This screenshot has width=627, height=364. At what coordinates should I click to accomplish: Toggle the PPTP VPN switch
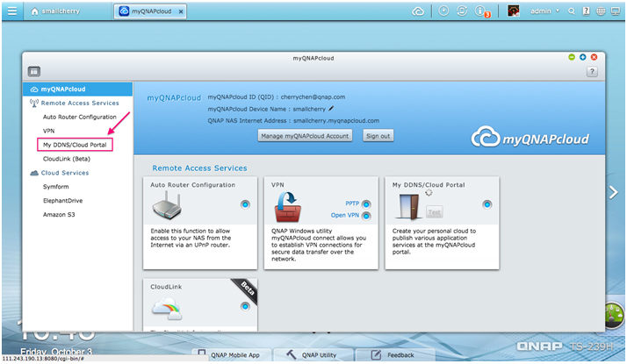coord(366,204)
